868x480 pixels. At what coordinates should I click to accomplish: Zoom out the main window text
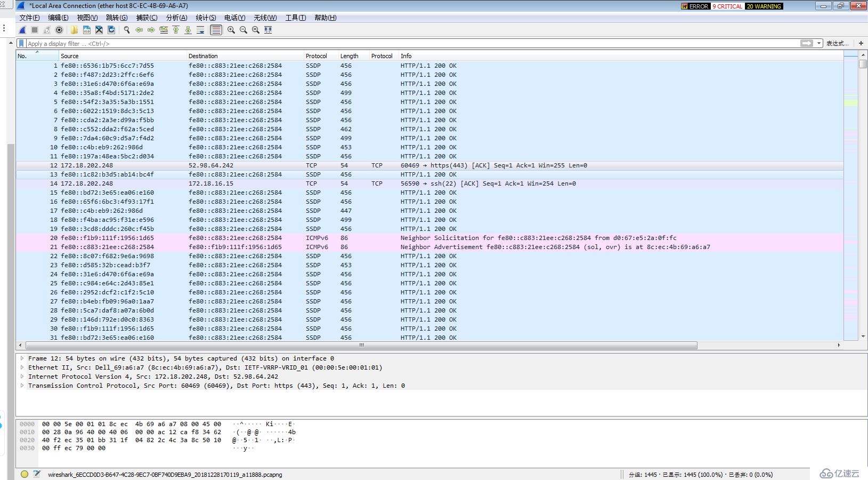point(244,30)
